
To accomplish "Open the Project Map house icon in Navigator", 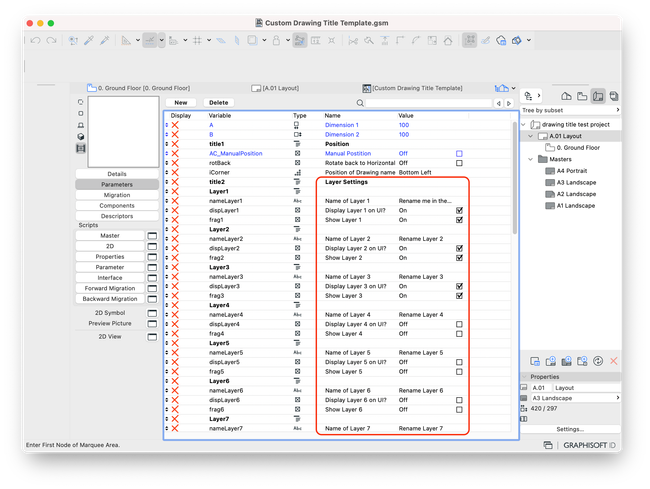I will [x=566, y=96].
